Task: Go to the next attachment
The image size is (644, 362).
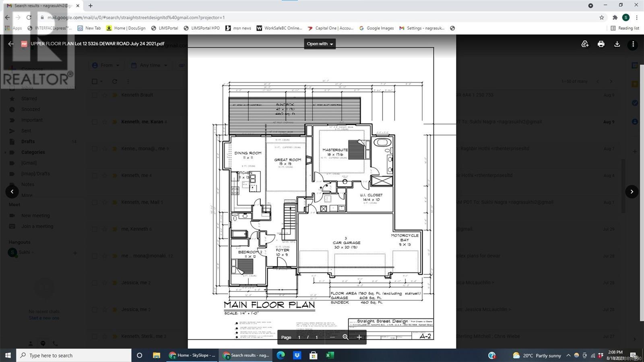Action: [632, 192]
